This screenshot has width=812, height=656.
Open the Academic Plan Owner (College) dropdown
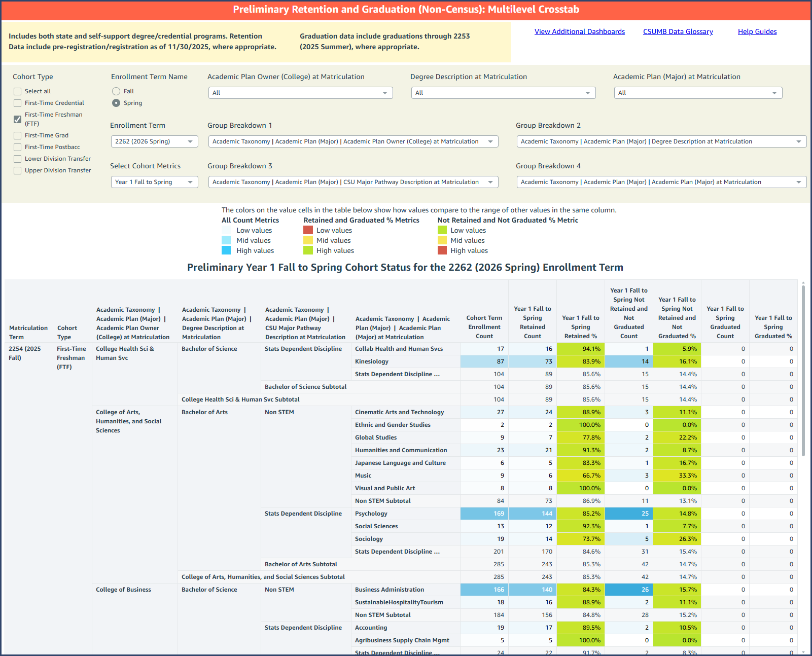(300, 93)
